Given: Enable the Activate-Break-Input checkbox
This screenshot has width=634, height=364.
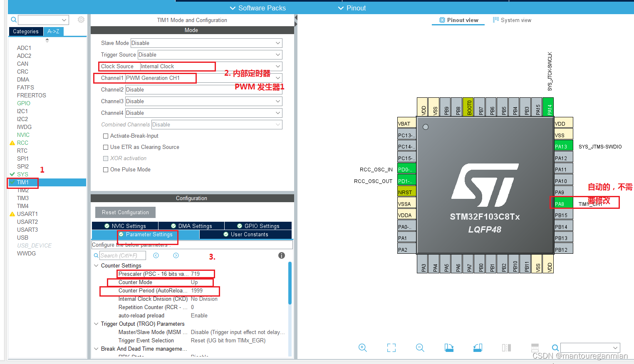Looking at the screenshot, I should click(x=106, y=136).
